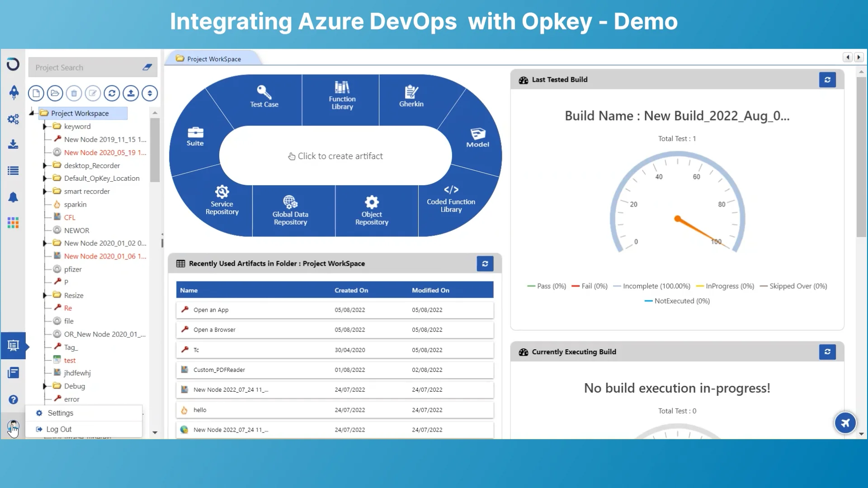This screenshot has width=868, height=488.
Task: Create a Test Case artifact
Action: coord(264,96)
